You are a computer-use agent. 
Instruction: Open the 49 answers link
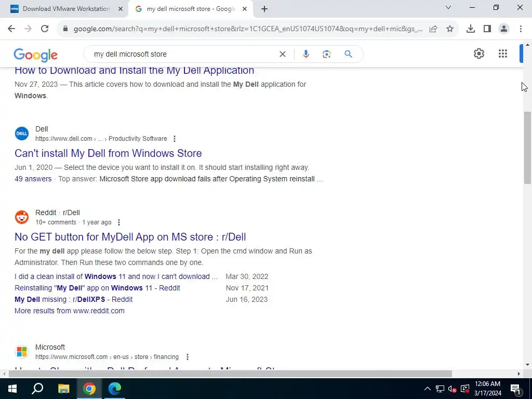click(x=33, y=179)
